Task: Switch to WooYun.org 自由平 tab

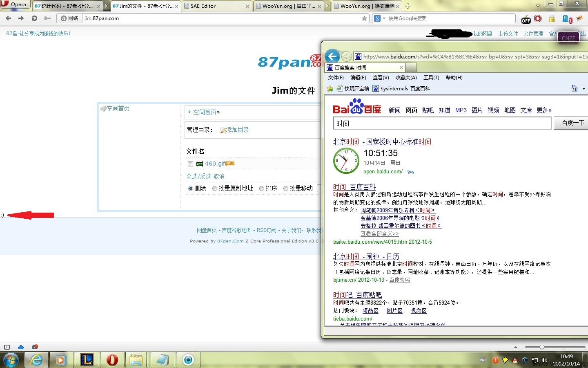Action: [288, 6]
